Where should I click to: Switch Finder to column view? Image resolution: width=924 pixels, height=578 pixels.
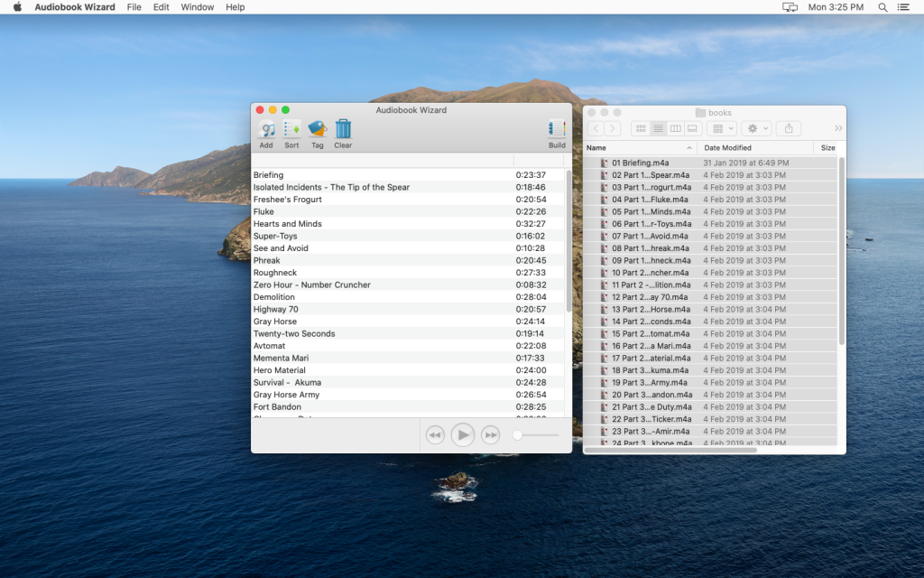click(675, 128)
